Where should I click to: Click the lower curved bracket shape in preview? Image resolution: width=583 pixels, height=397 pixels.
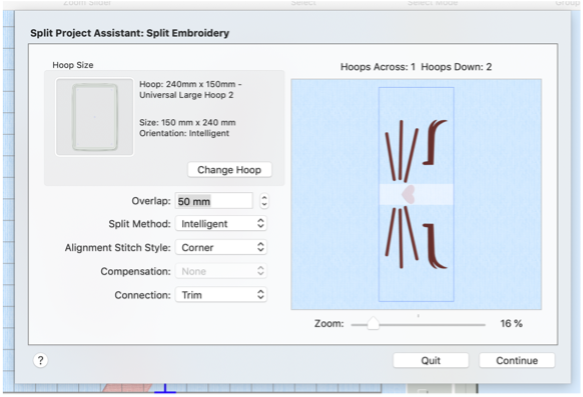[x=434, y=246]
